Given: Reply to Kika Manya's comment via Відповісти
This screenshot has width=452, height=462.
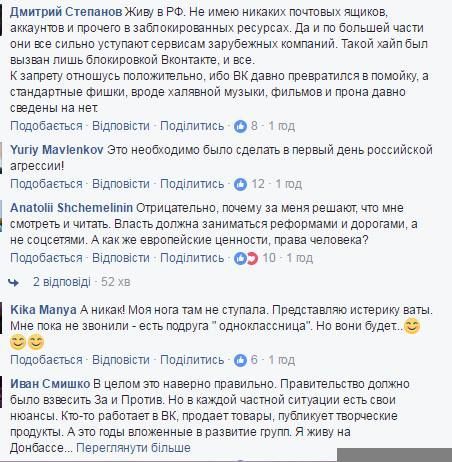Looking at the screenshot, I should click(x=121, y=360).
